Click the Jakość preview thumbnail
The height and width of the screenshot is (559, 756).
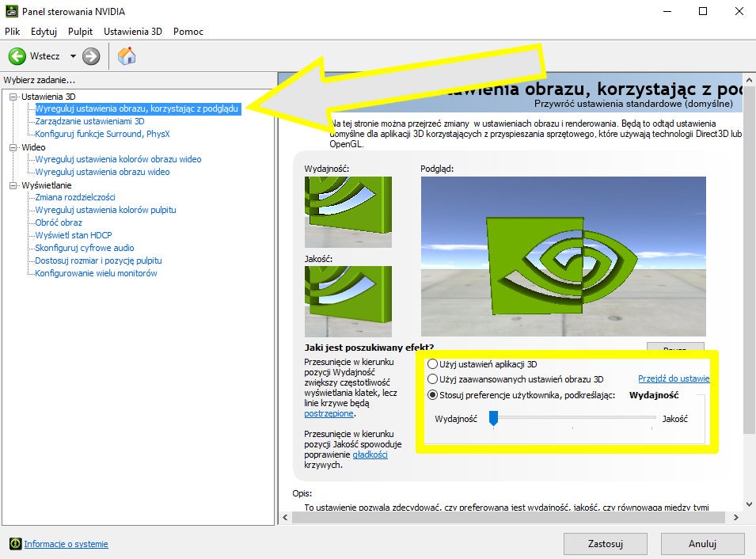(348, 302)
